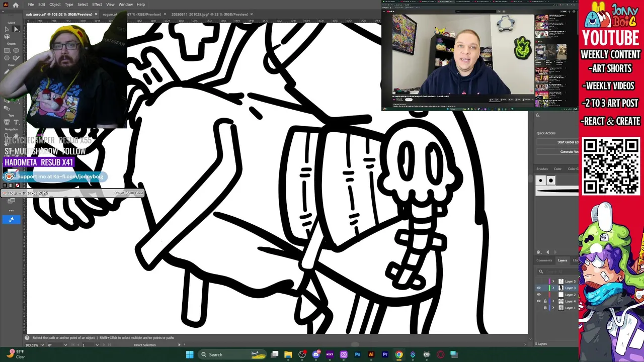Select the Touch Type tool
This screenshot has width=644, height=362.
(7, 122)
